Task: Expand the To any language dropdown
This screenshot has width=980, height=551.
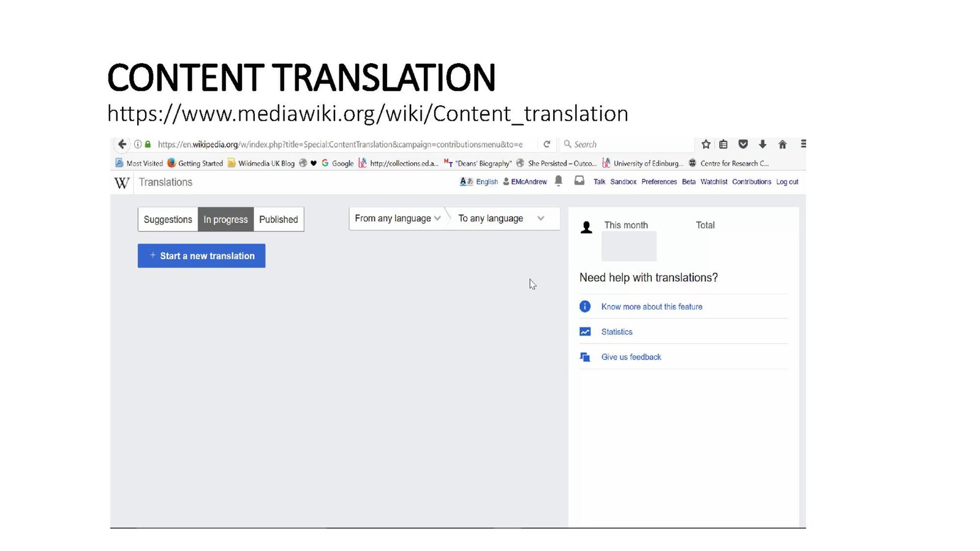Action: pos(502,219)
